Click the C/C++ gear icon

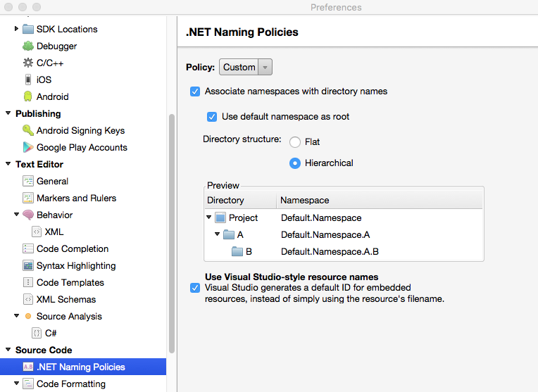coord(28,63)
